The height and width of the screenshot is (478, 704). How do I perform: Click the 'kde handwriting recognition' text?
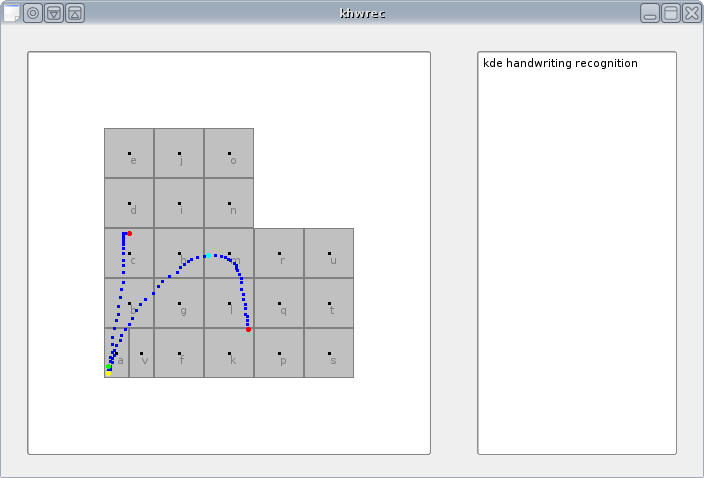[x=560, y=63]
